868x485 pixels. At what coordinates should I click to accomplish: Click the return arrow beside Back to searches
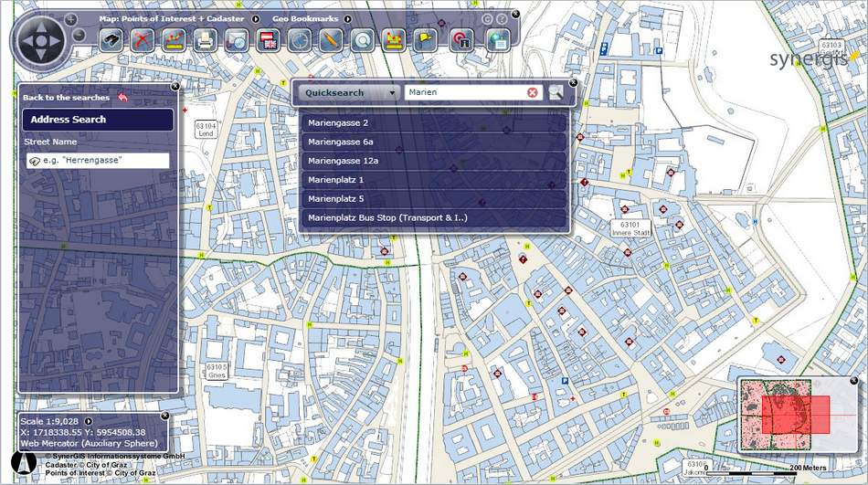(123, 98)
